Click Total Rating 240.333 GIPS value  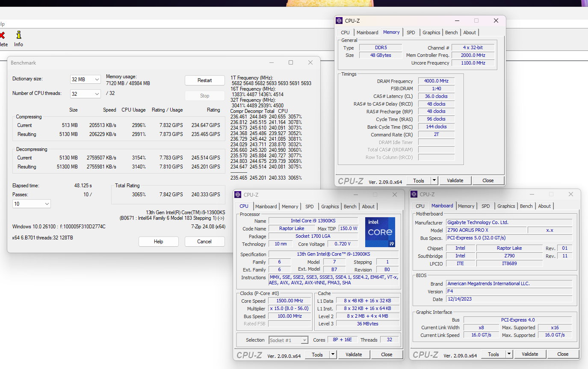click(x=206, y=195)
